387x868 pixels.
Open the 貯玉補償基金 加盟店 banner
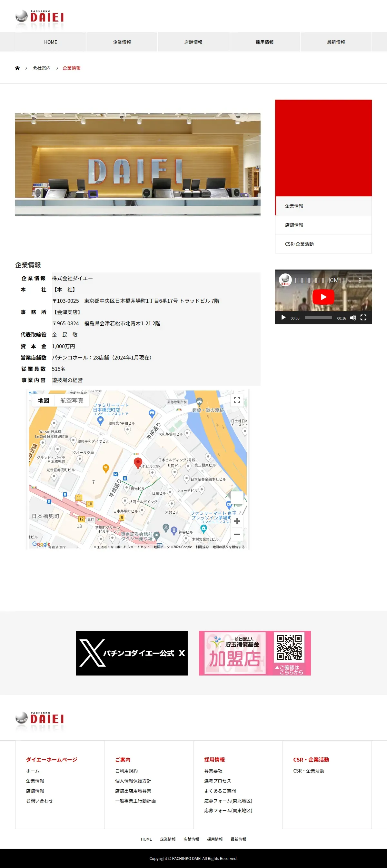coord(255,653)
